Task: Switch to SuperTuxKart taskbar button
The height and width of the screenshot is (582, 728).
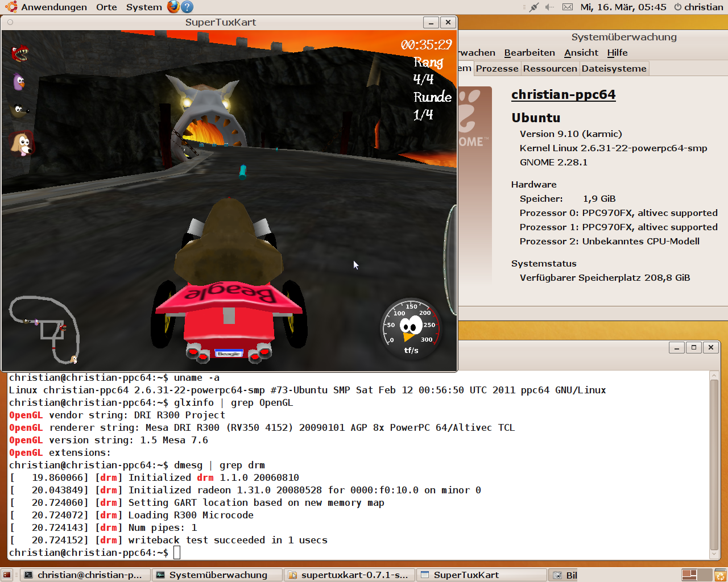Action: click(482, 575)
